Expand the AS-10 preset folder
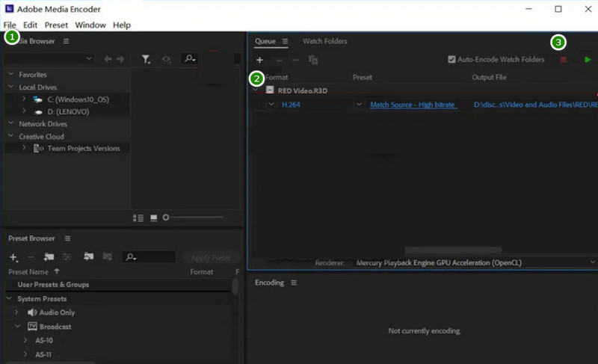Image resolution: width=598 pixels, height=364 pixels. click(25, 340)
